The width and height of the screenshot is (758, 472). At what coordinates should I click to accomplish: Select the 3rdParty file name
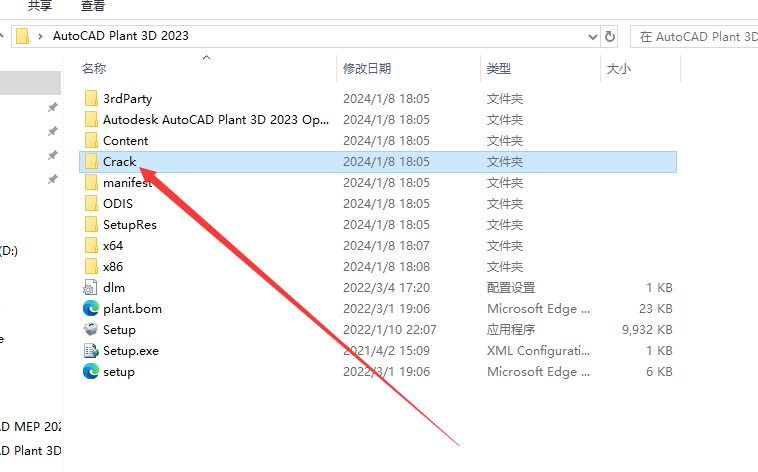(128, 99)
